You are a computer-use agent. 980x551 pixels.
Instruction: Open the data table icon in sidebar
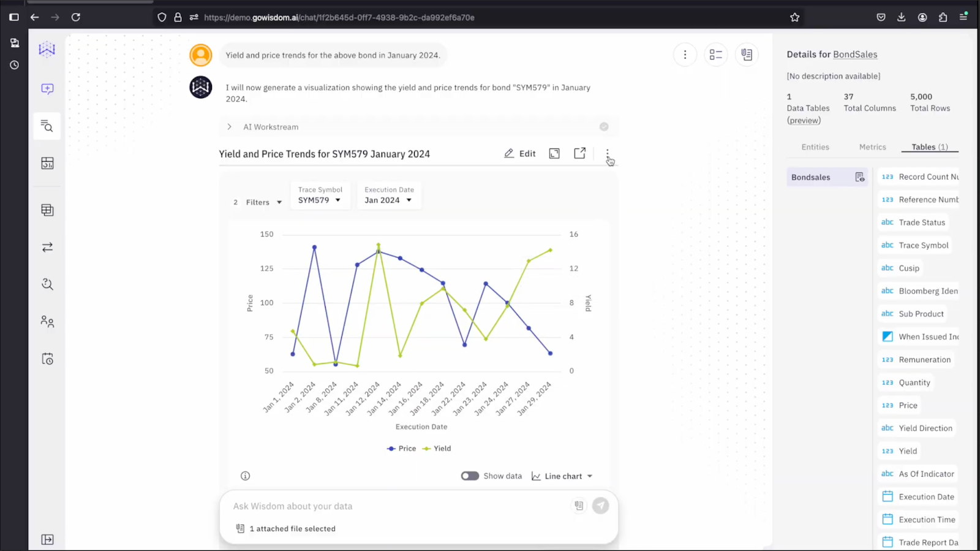pyautogui.click(x=47, y=210)
